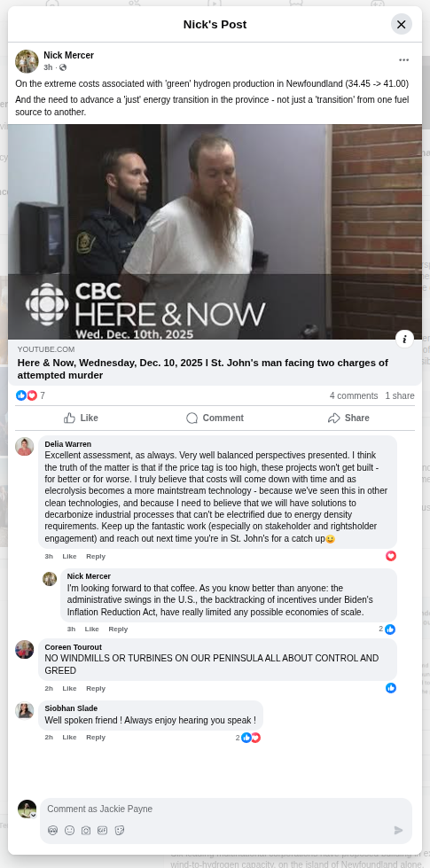
Task: Open the sticker picker icon
Action: [120, 831]
